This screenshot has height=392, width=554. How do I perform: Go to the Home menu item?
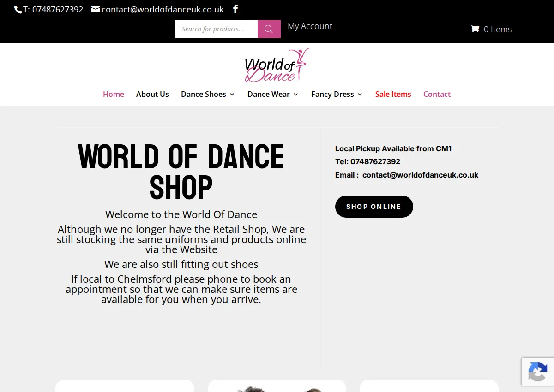point(114,94)
